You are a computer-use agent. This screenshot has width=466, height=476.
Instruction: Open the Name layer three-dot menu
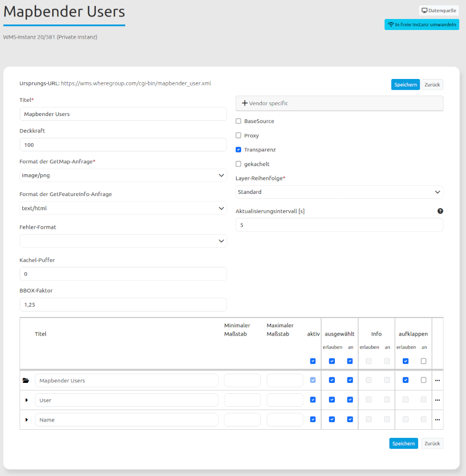click(437, 419)
